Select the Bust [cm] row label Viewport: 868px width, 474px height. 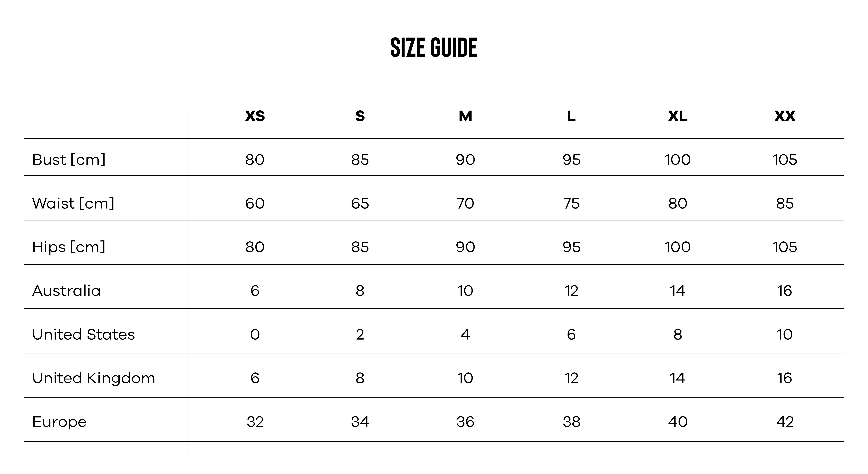69,160
